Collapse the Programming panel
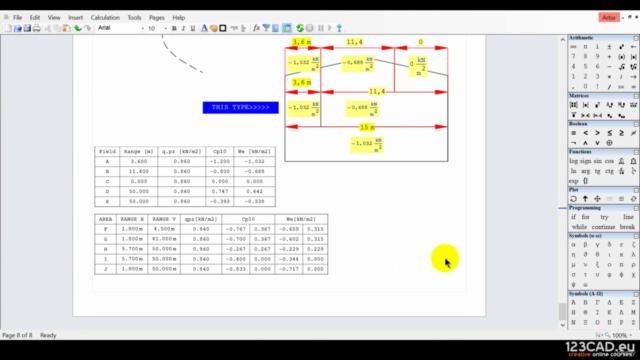640x360 pixels. point(636,208)
